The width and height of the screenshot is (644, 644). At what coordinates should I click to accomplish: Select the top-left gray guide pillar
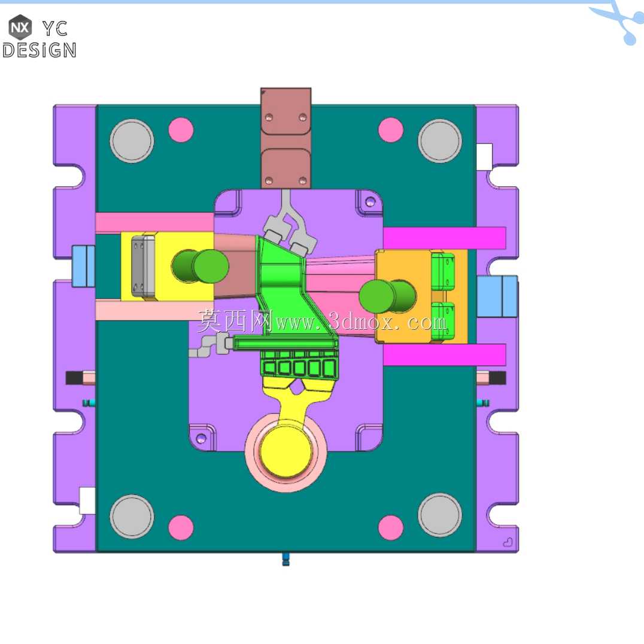pyautogui.click(x=132, y=141)
